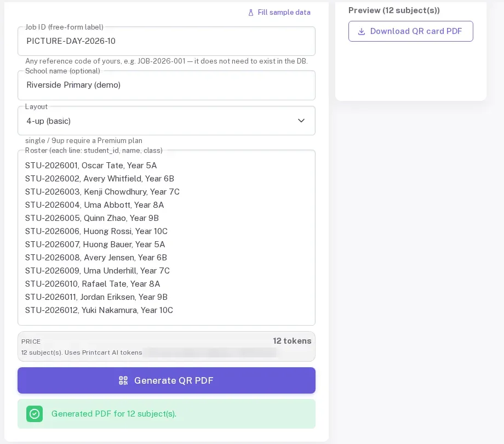Click the roster line for Quinn Zhao
This screenshot has height=444, width=504.
92,218
